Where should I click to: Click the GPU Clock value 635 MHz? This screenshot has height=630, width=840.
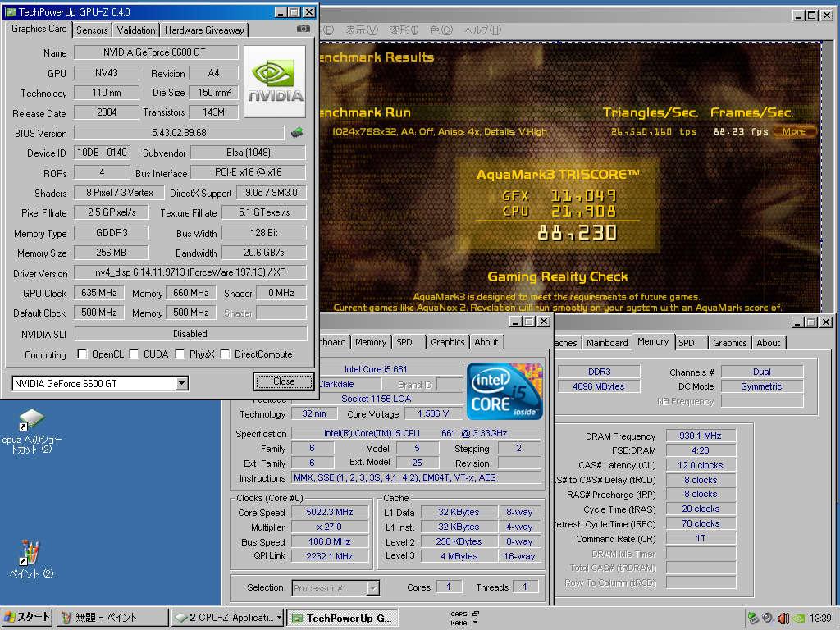[x=98, y=293]
